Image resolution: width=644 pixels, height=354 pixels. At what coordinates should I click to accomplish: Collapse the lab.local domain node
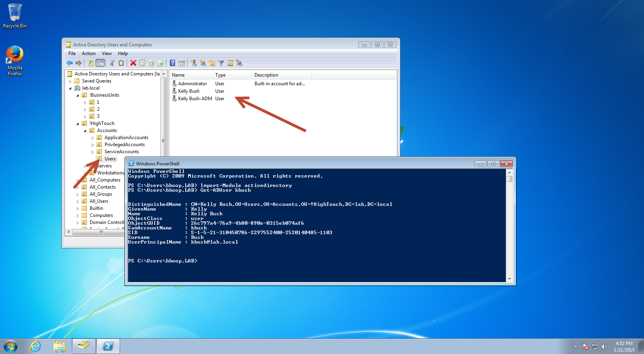click(x=70, y=88)
